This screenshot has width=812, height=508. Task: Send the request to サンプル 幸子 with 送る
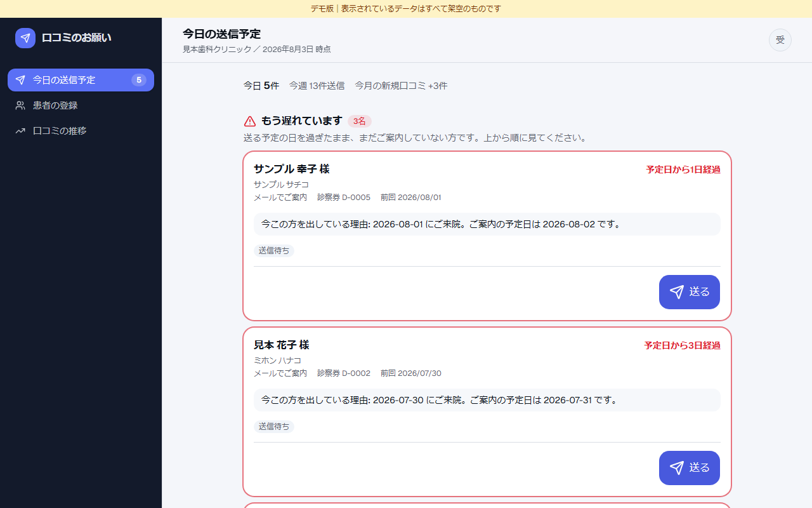tap(690, 292)
